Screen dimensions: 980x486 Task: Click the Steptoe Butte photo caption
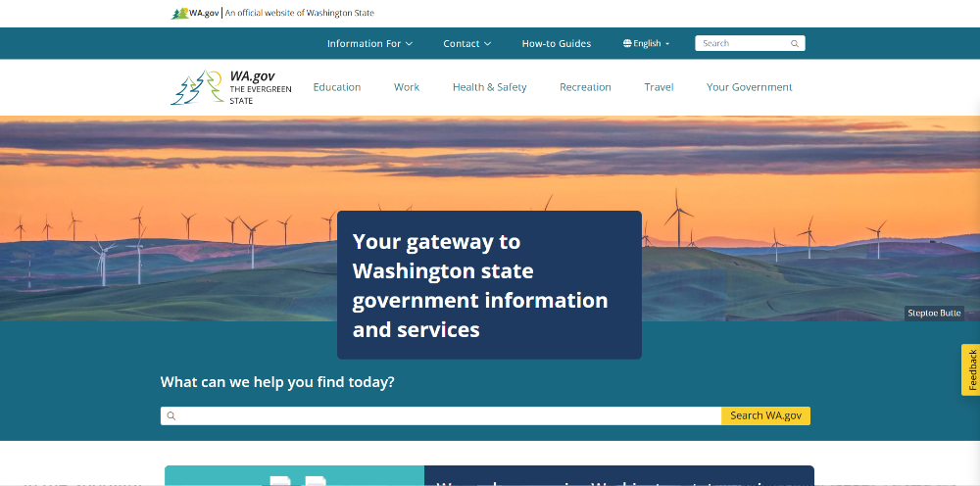934,314
